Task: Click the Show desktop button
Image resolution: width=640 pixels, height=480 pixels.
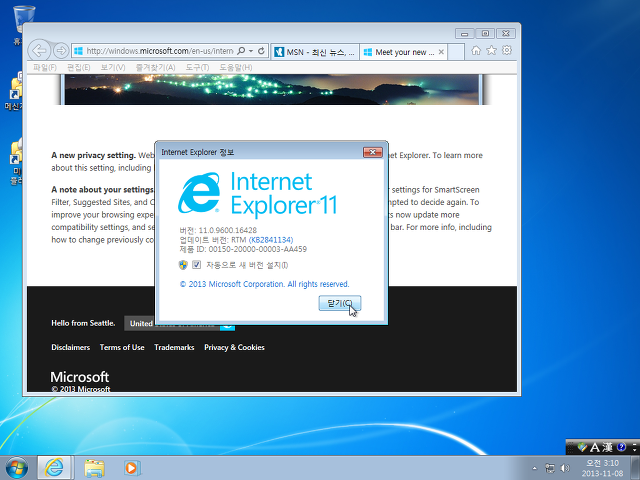Action: (x=635, y=468)
